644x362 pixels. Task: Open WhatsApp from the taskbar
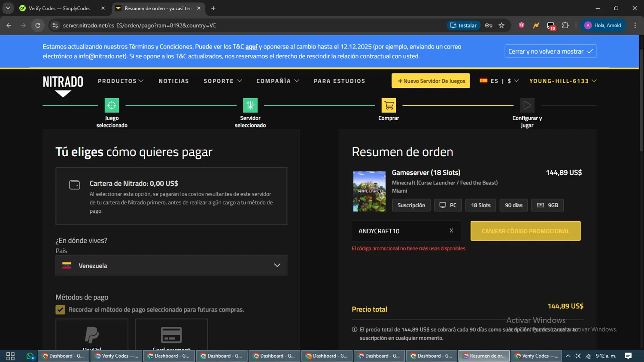tap(30, 356)
